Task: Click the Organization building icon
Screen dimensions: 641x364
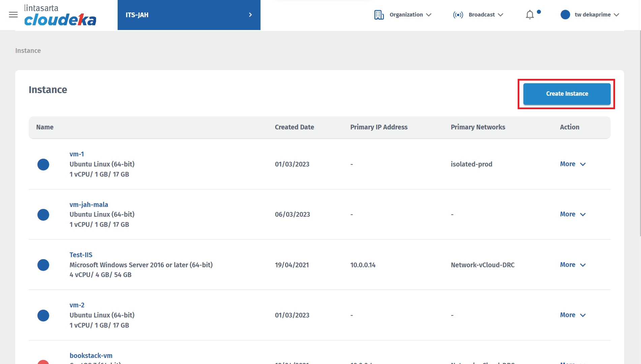Action: [379, 15]
